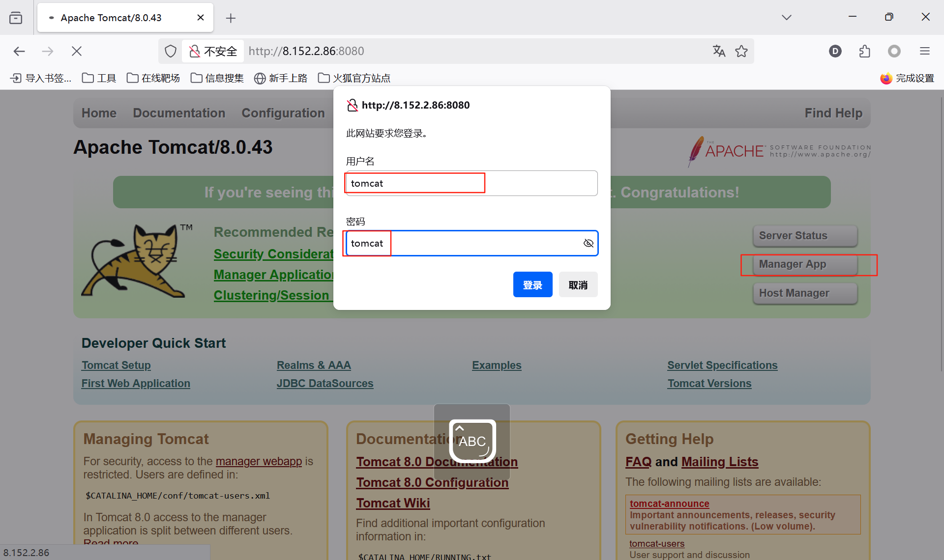
Task: Click the 完成设置 Firefox setup button
Action: (907, 78)
